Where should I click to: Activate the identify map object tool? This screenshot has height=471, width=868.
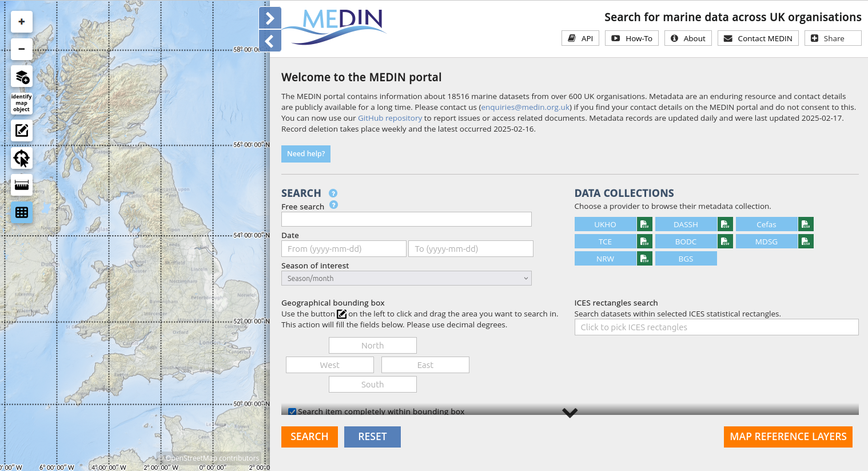(x=22, y=103)
